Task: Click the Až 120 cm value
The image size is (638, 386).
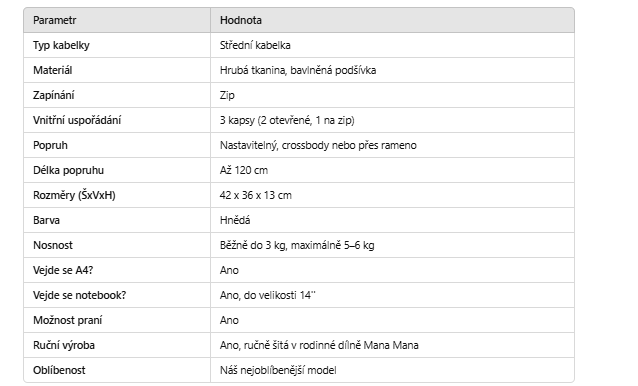Action: point(244,170)
